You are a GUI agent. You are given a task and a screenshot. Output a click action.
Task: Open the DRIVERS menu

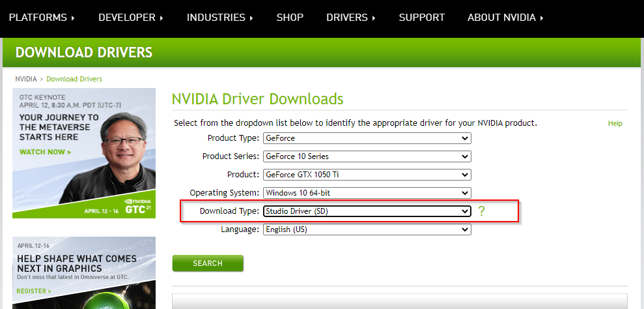[351, 18]
